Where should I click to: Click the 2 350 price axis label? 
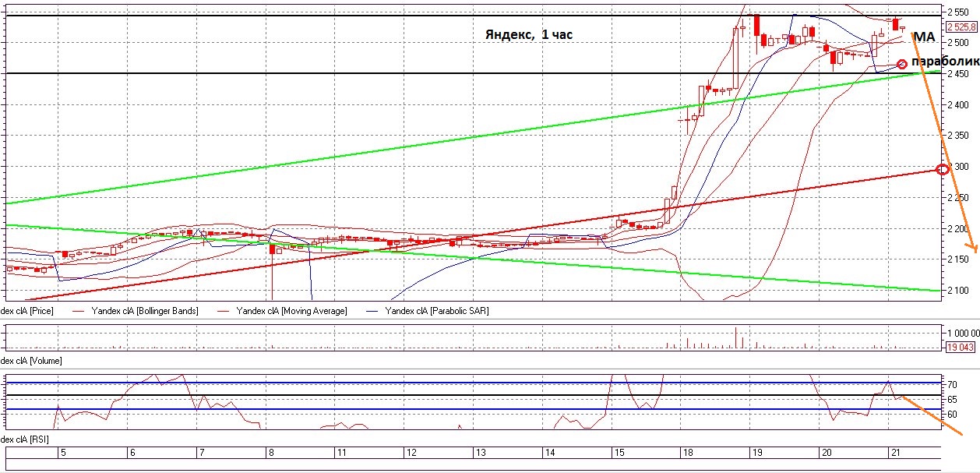(x=959, y=136)
